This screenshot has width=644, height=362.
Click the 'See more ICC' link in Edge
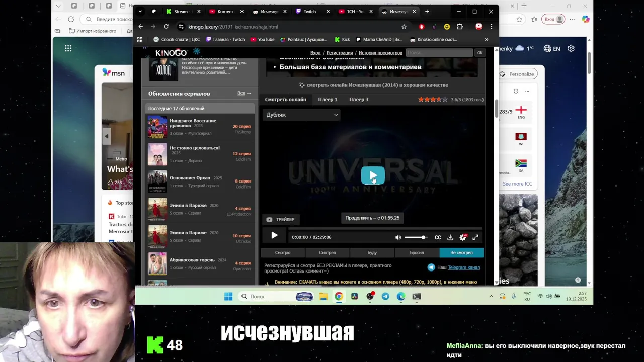pyautogui.click(x=517, y=184)
